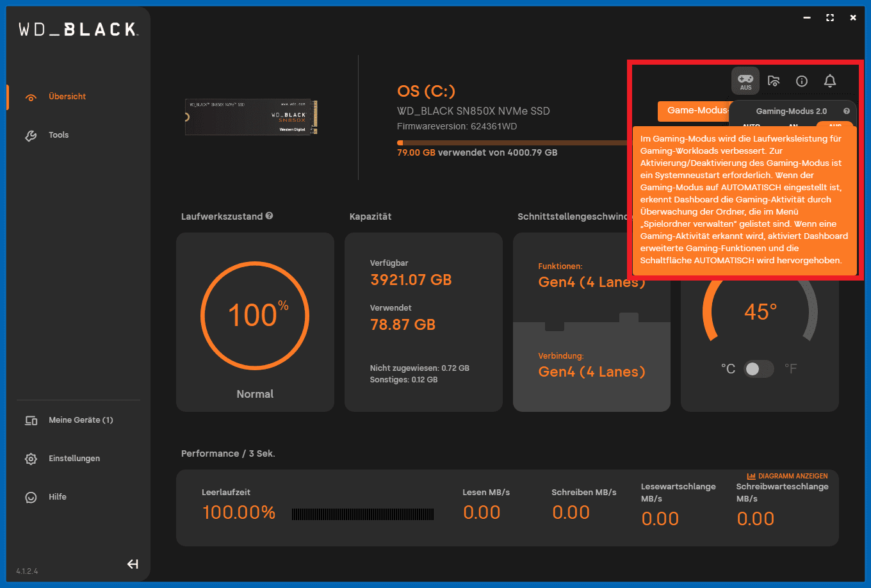Image resolution: width=871 pixels, height=588 pixels.
Task: Click the 100% drive health ring
Action: (x=255, y=315)
